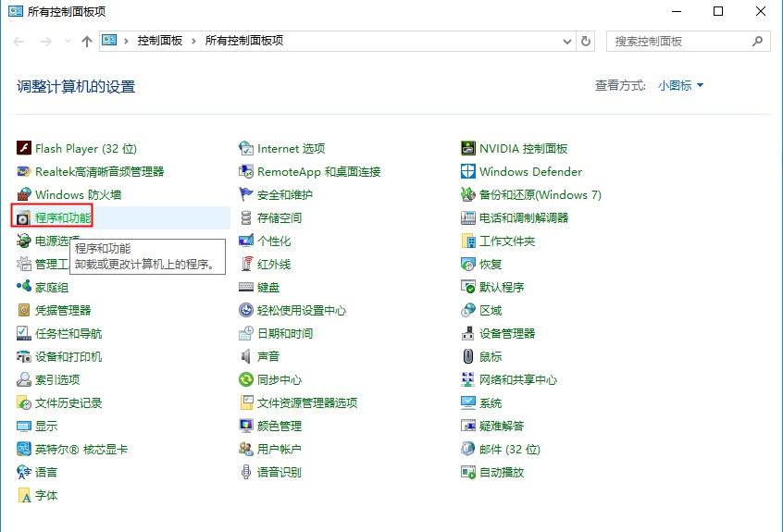Open the 网络和共享中心 icon
Image resolution: width=783 pixels, height=532 pixels.
pos(468,379)
